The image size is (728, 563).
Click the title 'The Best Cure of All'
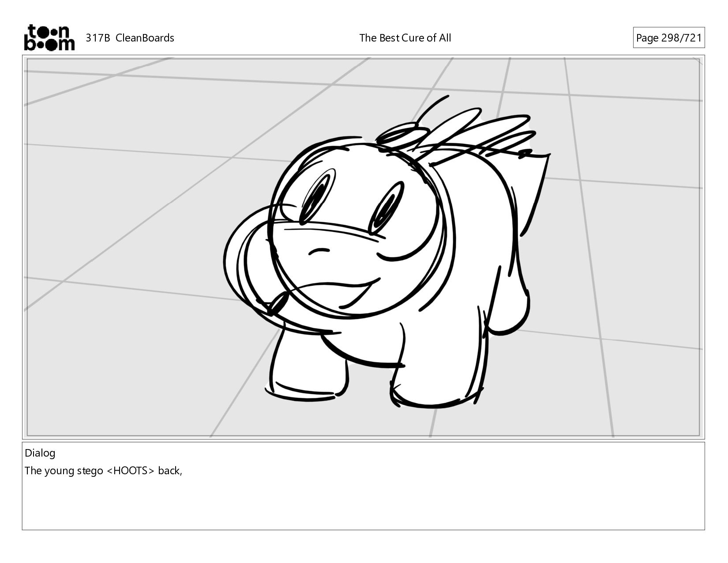point(405,38)
